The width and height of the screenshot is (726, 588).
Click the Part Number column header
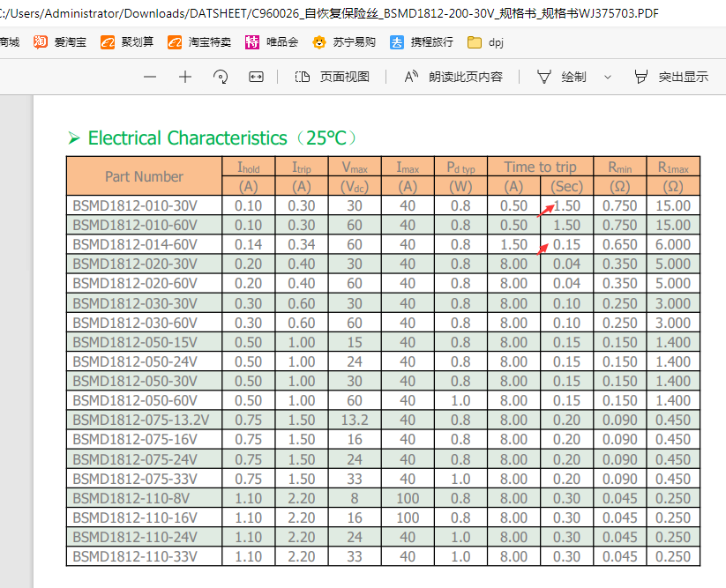click(145, 176)
